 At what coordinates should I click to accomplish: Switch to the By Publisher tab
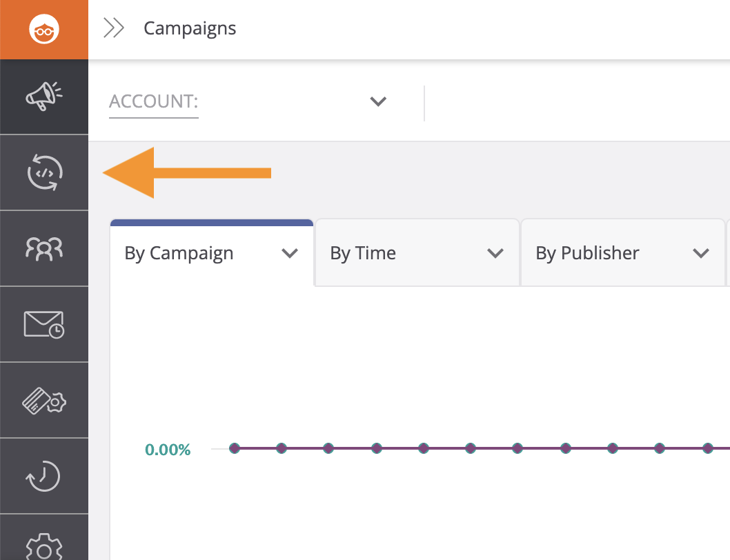[x=587, y=253]
